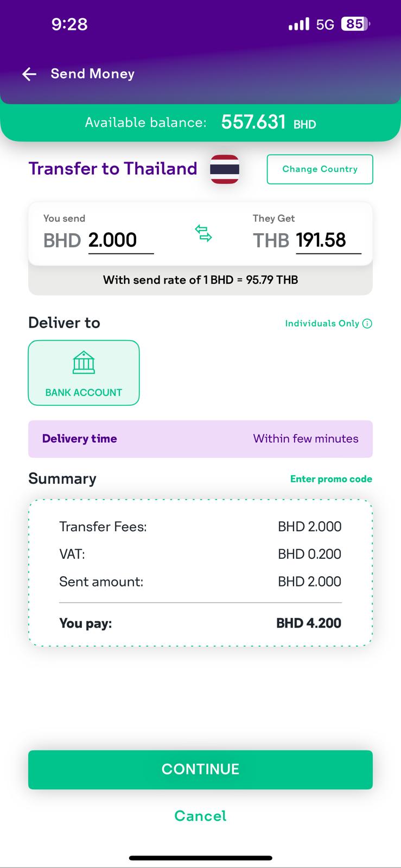Tap the cellular signal bars icon

pos(298,24)
